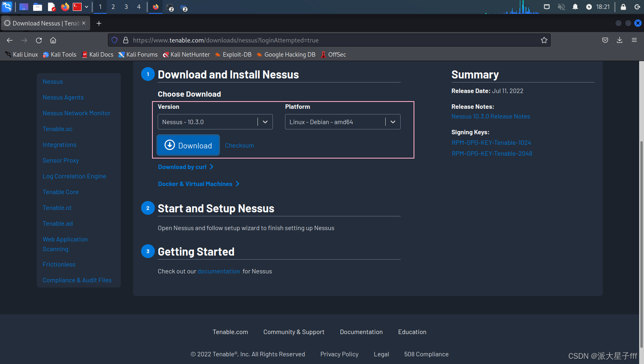
Task: Open Tenable.ot in the sidebar
Action: [x=57, y=208]
